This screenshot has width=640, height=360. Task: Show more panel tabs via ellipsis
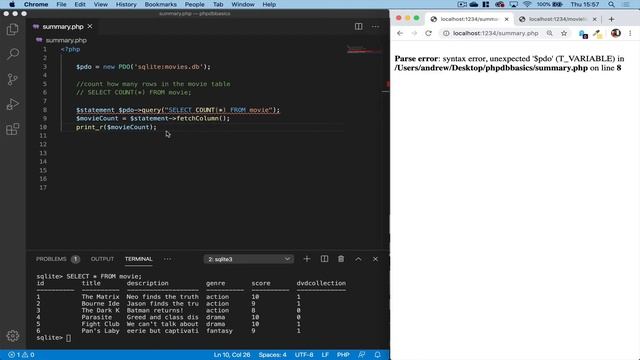167,259
